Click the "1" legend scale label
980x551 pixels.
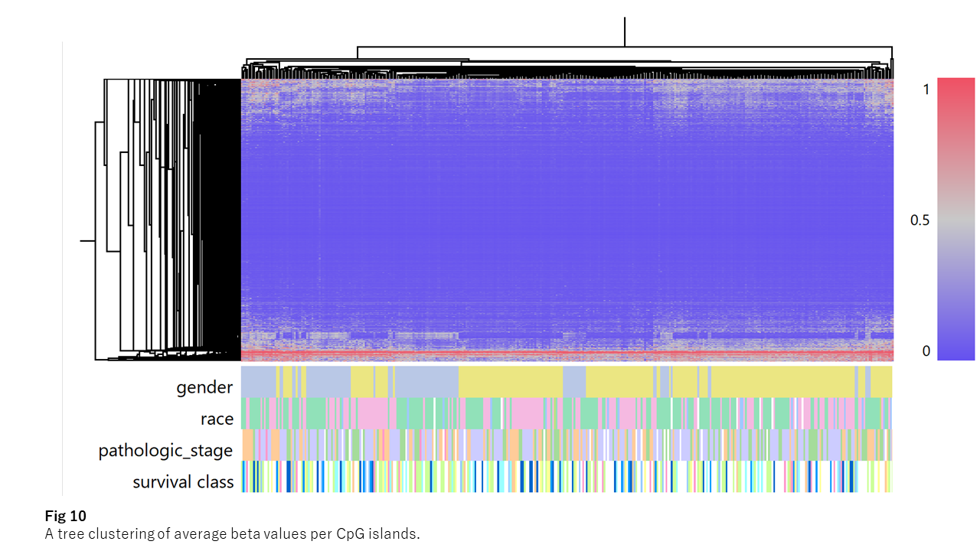tap(926, 89)
